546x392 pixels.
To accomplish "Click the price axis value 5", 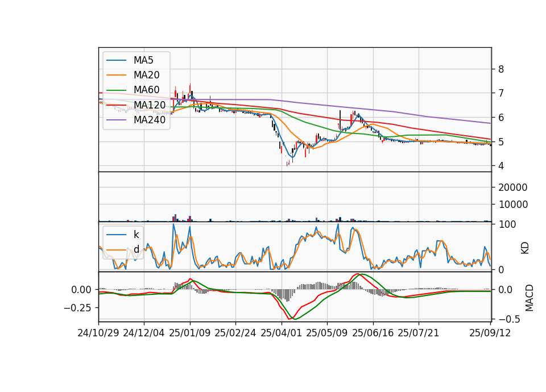I will coord(501,142).
